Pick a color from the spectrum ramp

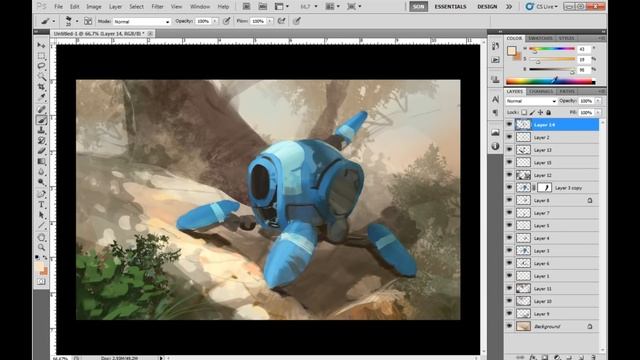click(550, 82)
